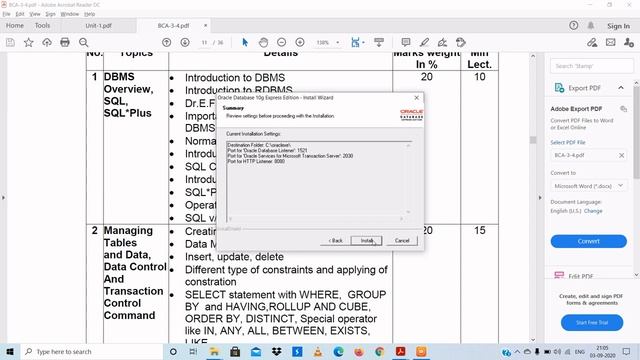Send file by email envelope icon

611,42
